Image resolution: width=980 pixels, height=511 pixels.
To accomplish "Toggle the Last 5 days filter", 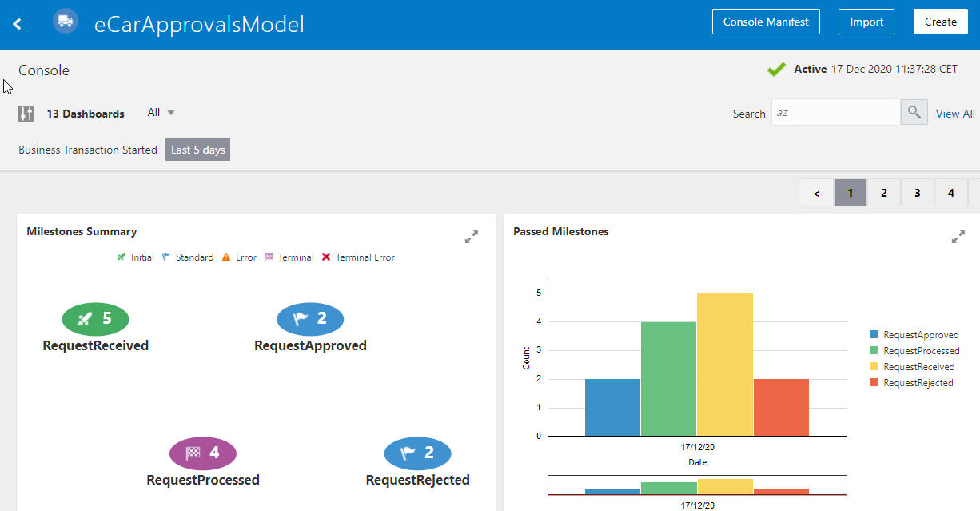I will click(x=197, y=149).
